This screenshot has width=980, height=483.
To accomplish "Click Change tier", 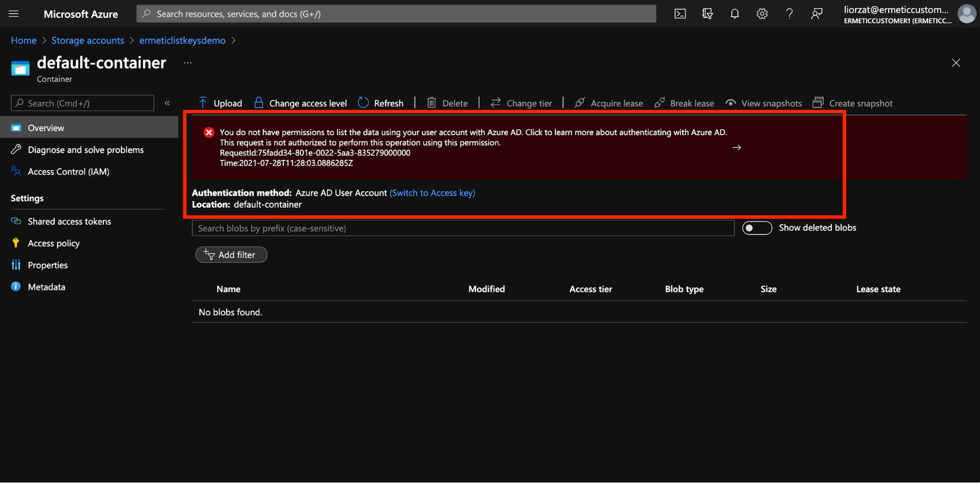I will 521,103.
